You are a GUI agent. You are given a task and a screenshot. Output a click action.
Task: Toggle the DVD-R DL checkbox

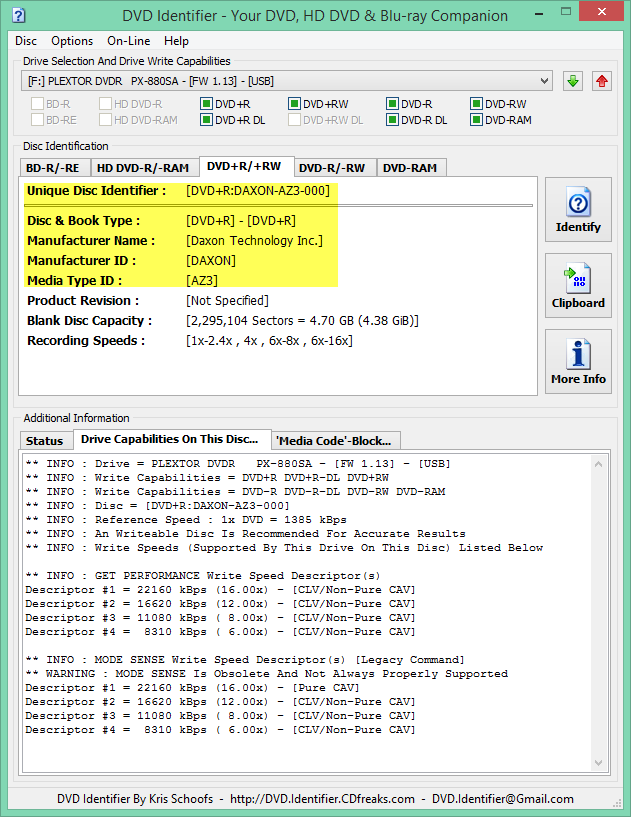click(x=392, y=120)
